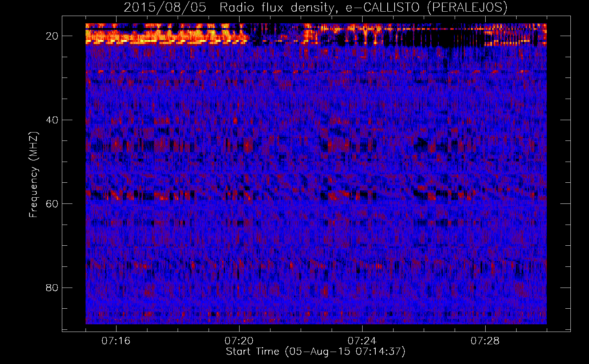This screenshot has height=364, width=589.
Task: Click the 07:16 time tick label
Action: click(x=116, y=341)
